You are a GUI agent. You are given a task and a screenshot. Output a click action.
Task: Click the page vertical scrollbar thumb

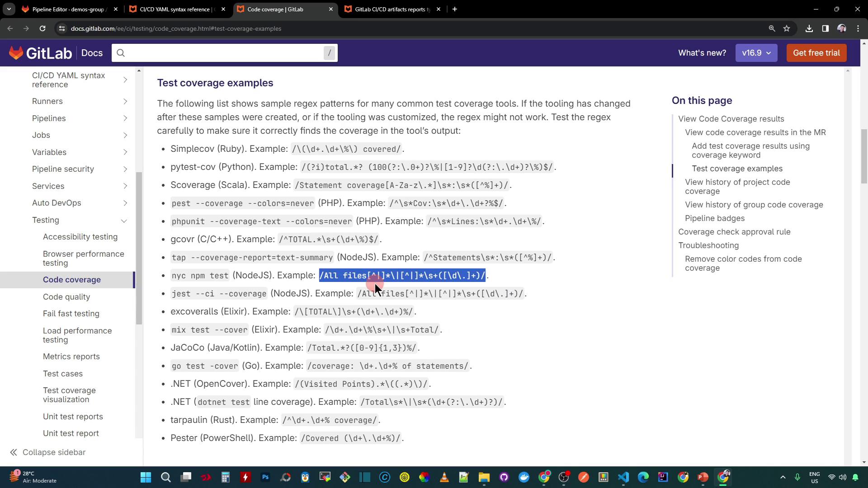coord(864,156)
